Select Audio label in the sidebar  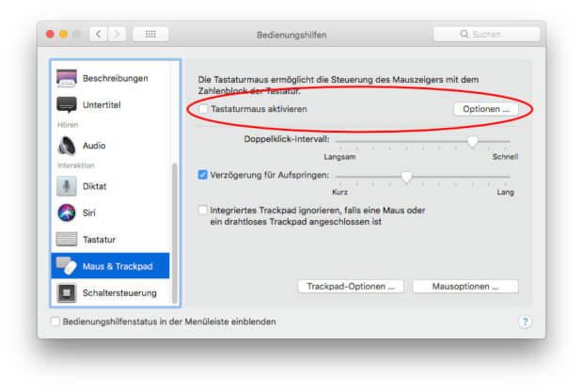coord(94,146)
